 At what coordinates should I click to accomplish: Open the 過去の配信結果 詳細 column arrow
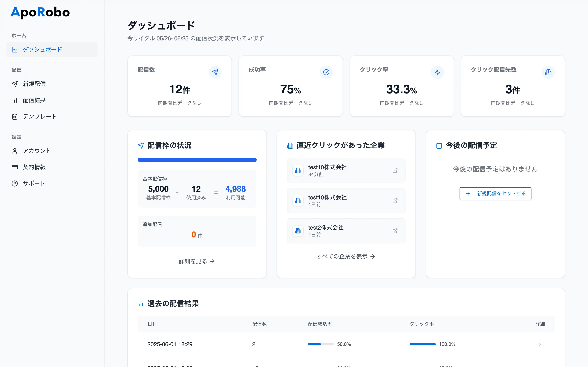click(540, 324)
